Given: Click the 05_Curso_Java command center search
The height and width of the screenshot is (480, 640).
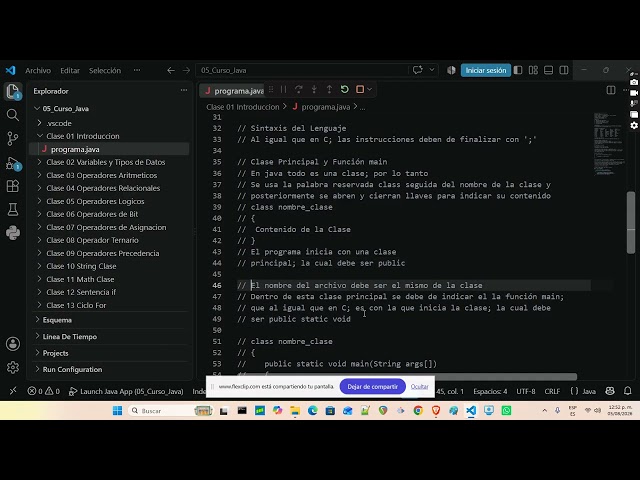Looking at the screenshot, I should pos(302,70).
